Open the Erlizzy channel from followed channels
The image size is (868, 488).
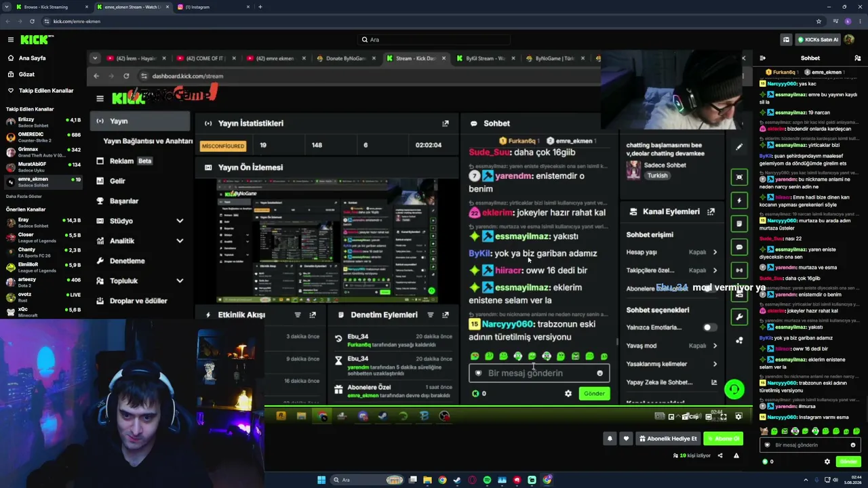pyautogui.click(x=42, y=122)
